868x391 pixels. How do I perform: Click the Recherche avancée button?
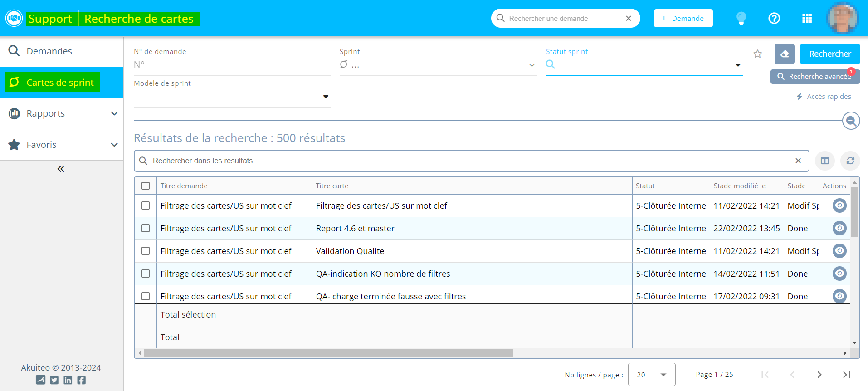pos(814,77)
